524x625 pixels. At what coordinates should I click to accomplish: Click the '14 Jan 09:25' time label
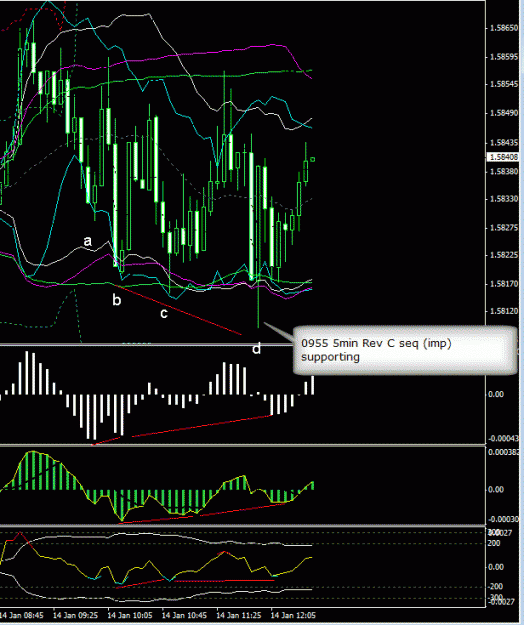pos(75,615)
